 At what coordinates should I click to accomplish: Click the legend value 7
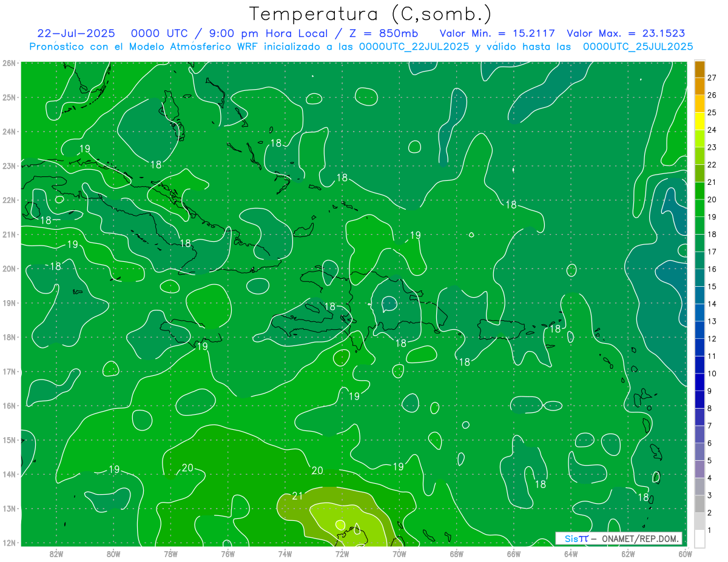[x=709, y=426]
